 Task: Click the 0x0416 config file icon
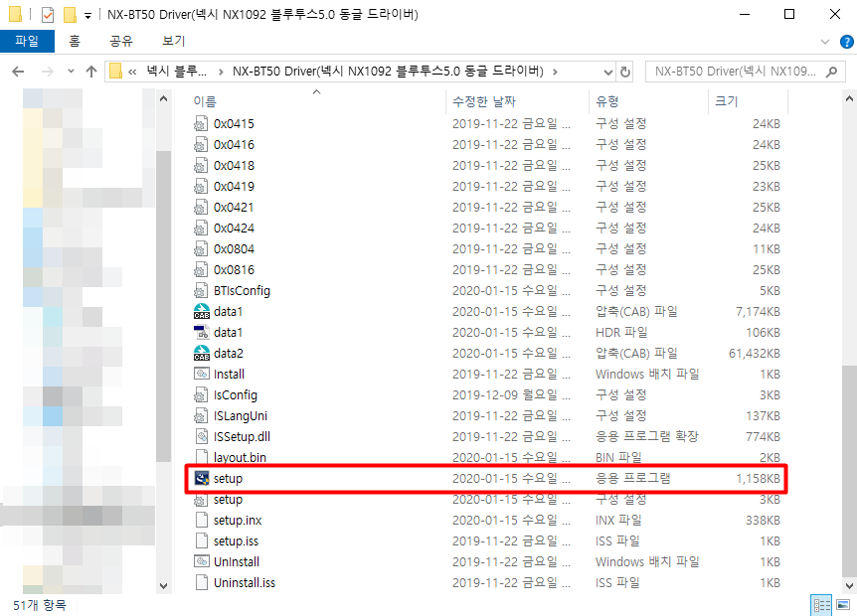tap(201, 145)
